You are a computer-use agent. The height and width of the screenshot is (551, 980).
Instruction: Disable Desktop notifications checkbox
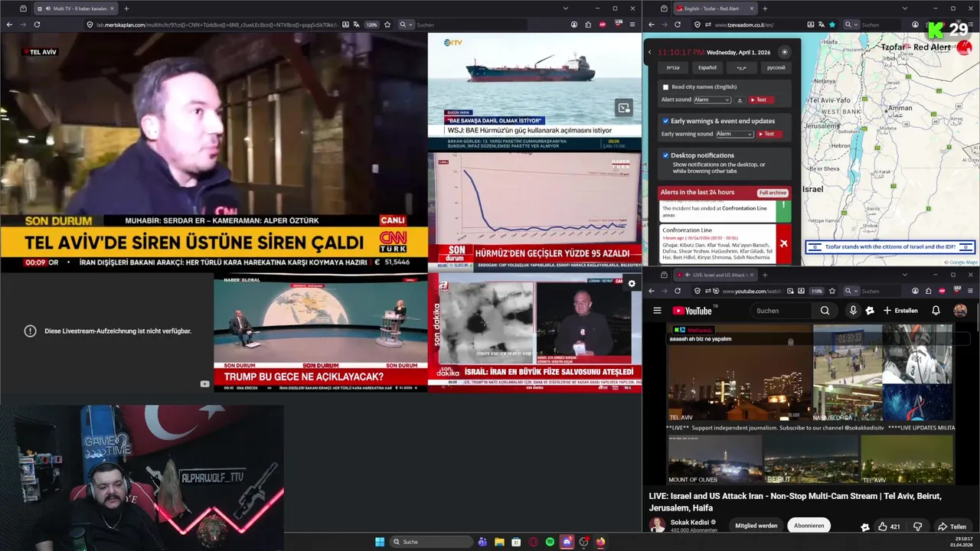(x=665, y=155)
